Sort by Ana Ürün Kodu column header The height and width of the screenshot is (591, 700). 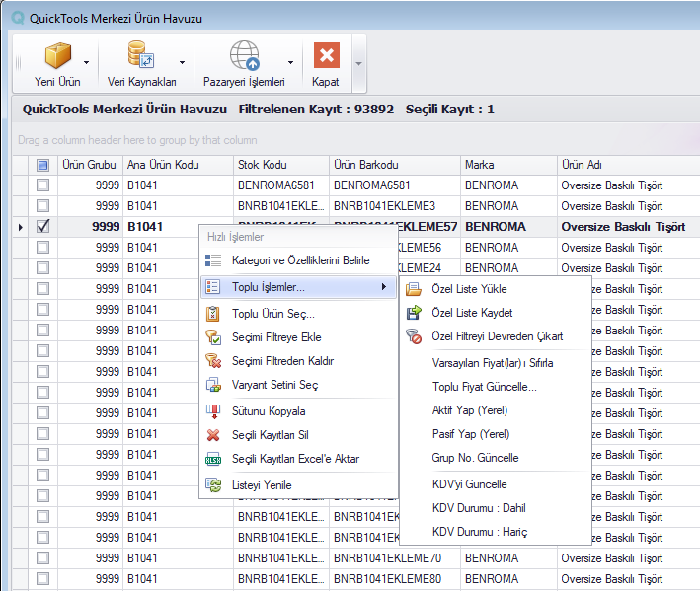coord(178,165)
